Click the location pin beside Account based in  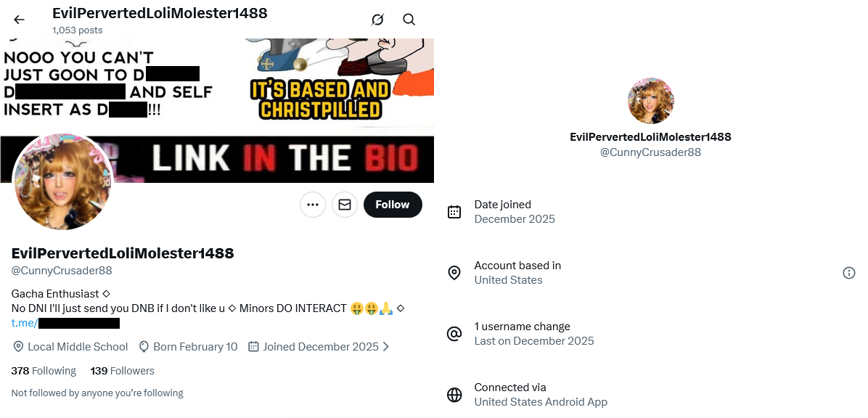pos(454,273)
